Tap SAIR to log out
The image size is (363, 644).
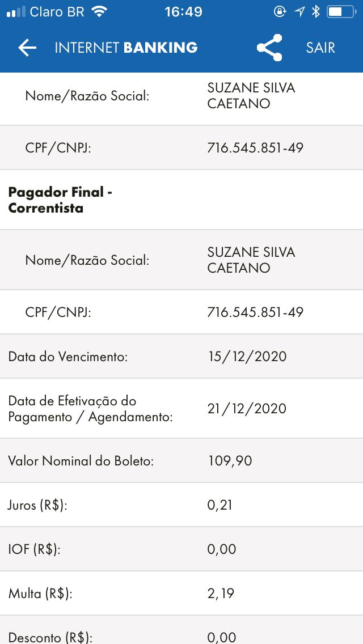[x=320, y=48]
